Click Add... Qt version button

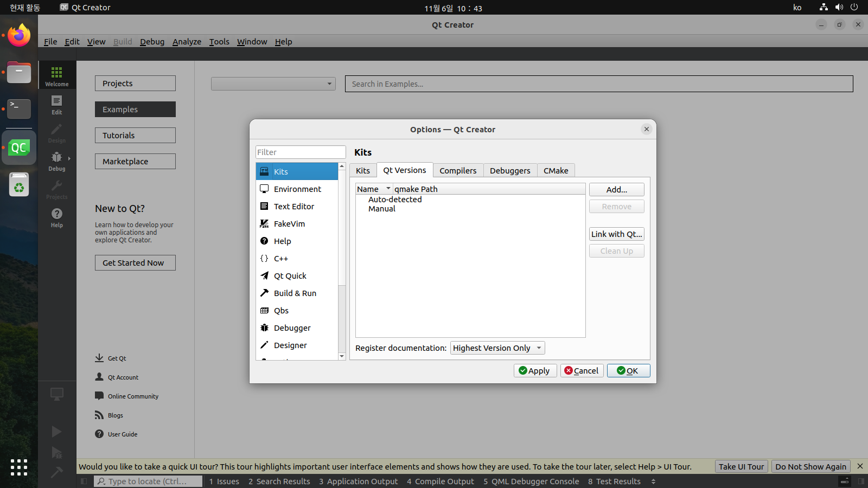(x=617, y=189)
